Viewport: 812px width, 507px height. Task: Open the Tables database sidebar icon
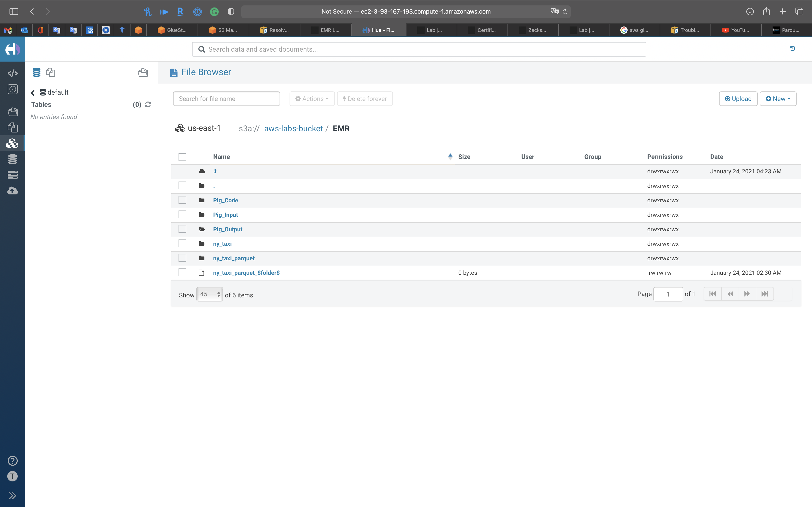point(12,159)
